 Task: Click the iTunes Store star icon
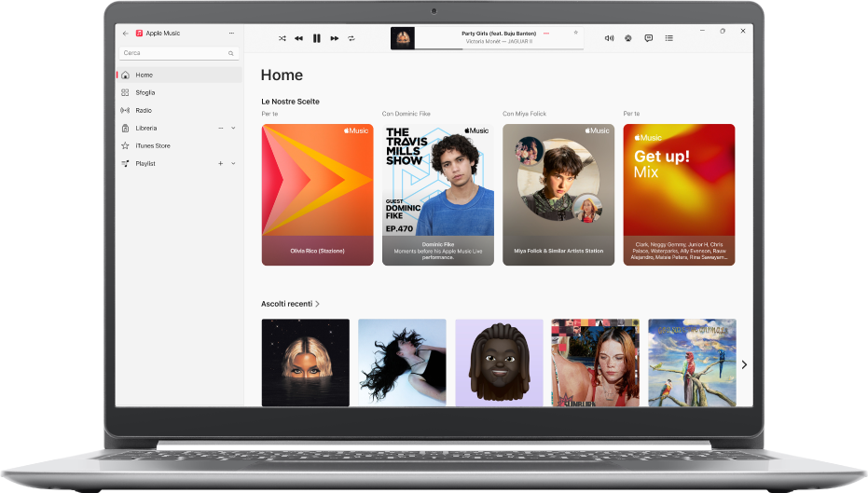coord(125,145)
